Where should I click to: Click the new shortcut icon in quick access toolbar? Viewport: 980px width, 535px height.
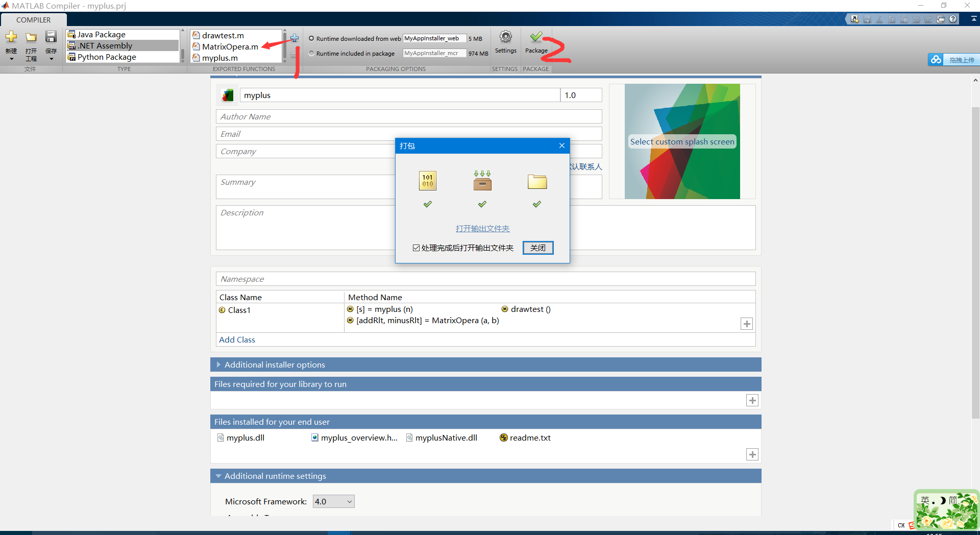(854, 19)
